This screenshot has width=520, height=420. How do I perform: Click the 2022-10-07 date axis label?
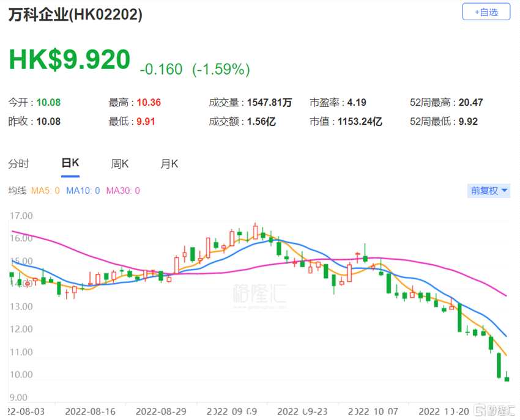tap(373, 411)
